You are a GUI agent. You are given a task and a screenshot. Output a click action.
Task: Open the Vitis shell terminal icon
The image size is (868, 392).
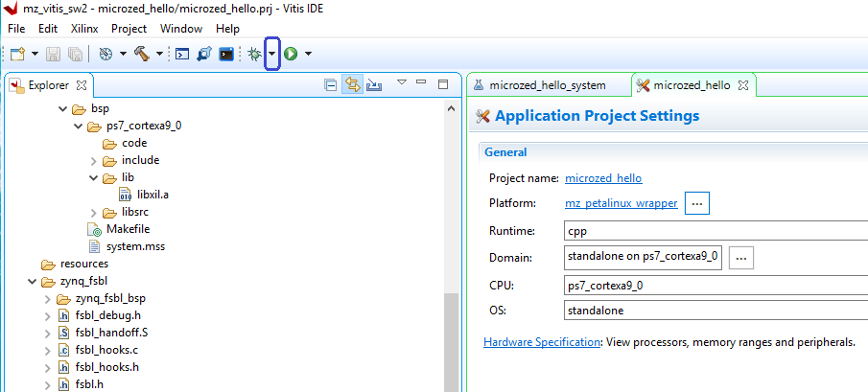point(226,54)
